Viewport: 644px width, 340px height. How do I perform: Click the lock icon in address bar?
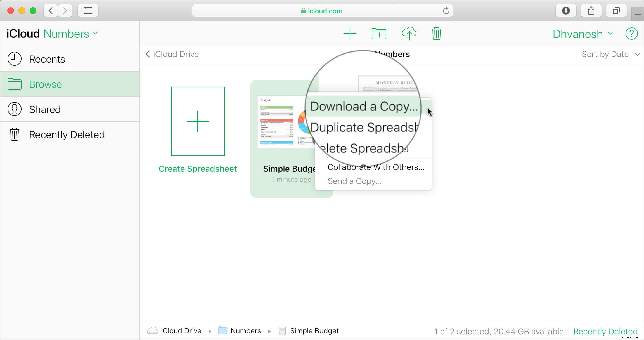[303, 11]
